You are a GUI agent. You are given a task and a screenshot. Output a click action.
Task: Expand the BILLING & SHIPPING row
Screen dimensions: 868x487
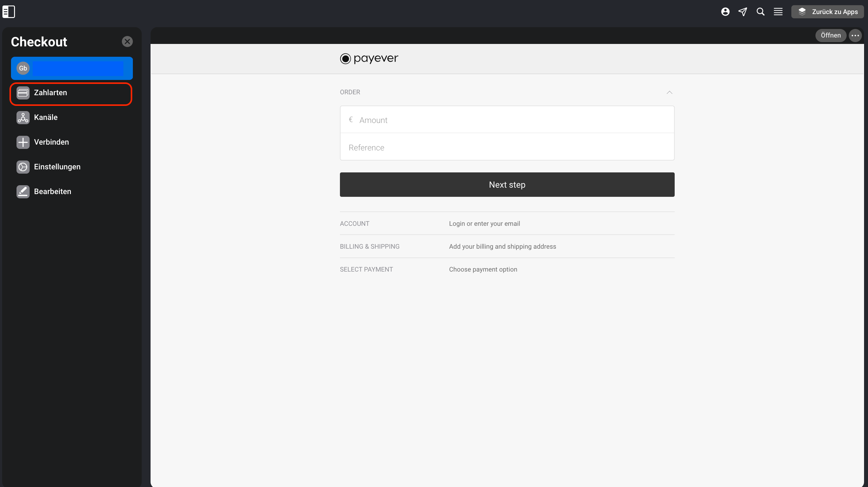click(x=507, y=246)
